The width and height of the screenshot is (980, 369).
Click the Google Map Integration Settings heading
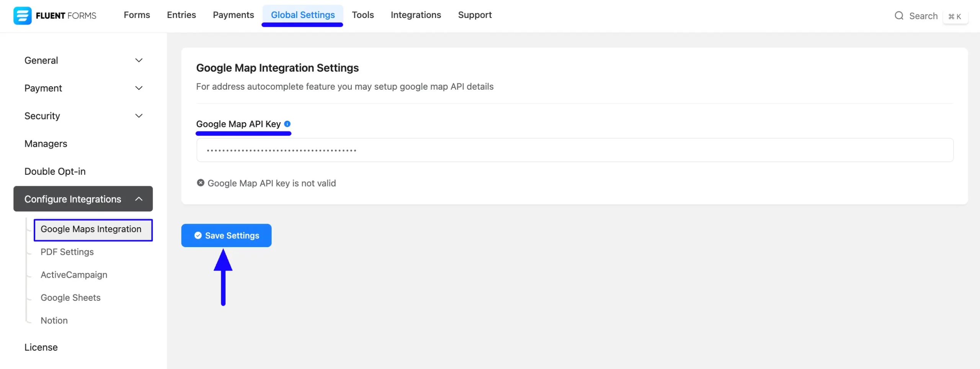point(278,68)
